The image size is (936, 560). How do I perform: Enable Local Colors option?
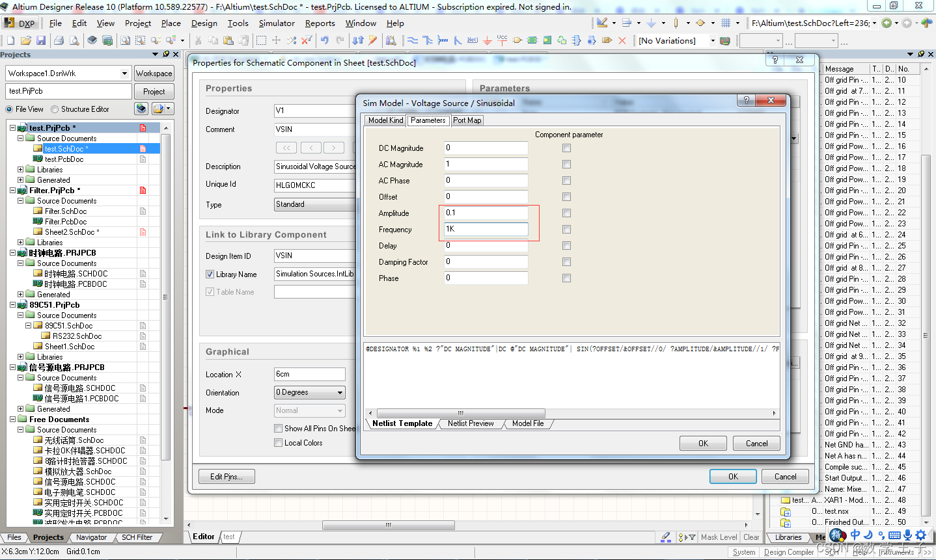click(x=279, y=443)
